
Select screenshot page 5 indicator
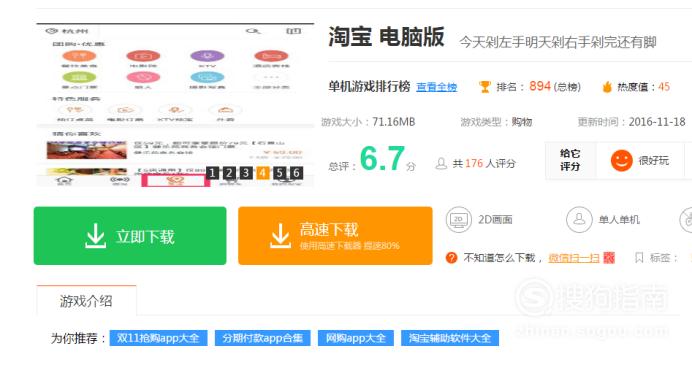point(279,173)
